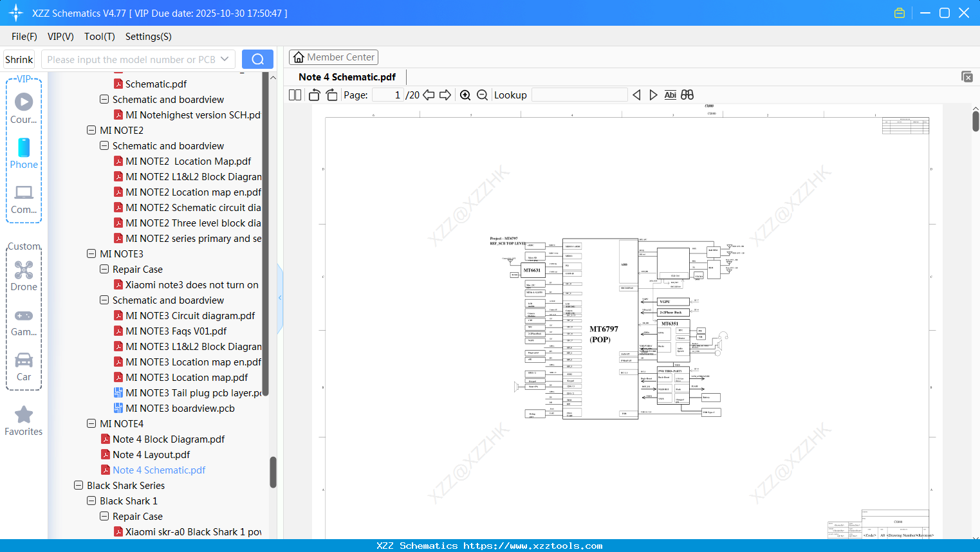Open the Member Center

click(333, 57)
